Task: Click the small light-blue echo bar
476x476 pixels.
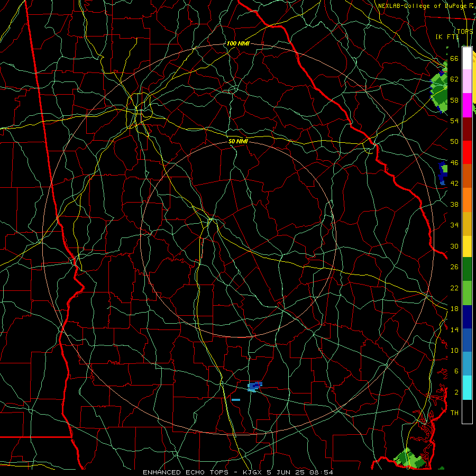Action: coord(236,400)
